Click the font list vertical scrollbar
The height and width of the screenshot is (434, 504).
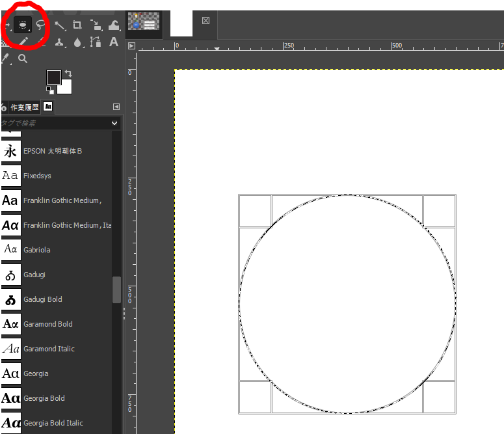(x=116, y=290)
